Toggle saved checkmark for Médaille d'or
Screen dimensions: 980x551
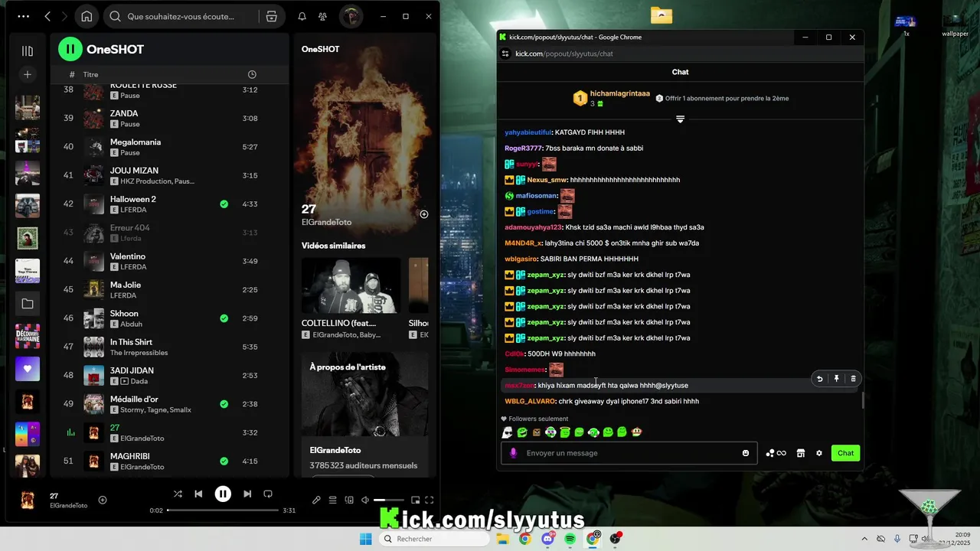224,404
